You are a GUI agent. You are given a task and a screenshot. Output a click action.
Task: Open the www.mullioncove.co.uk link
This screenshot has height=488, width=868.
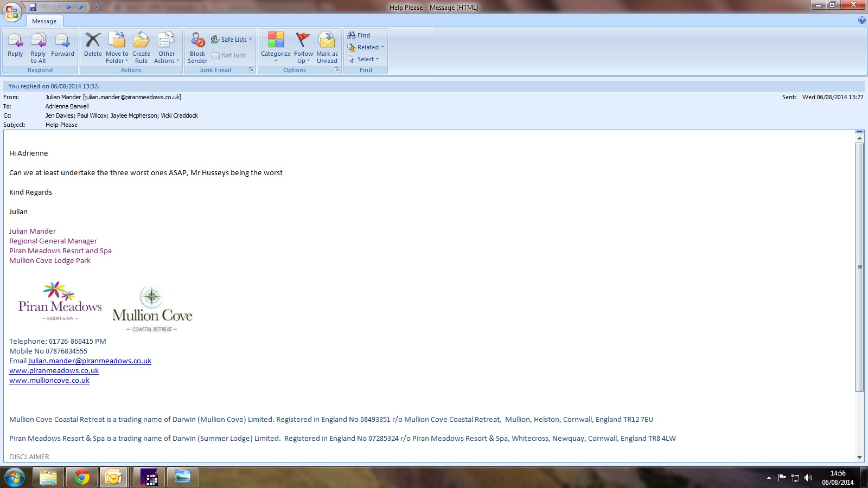click(x=49, y=381)
